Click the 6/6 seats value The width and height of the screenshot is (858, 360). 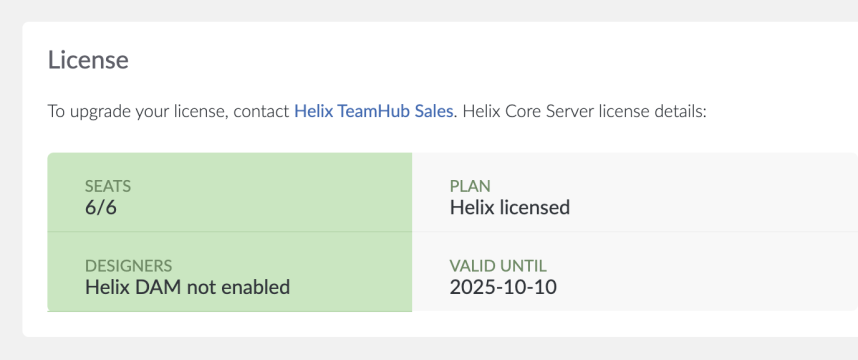101,207
